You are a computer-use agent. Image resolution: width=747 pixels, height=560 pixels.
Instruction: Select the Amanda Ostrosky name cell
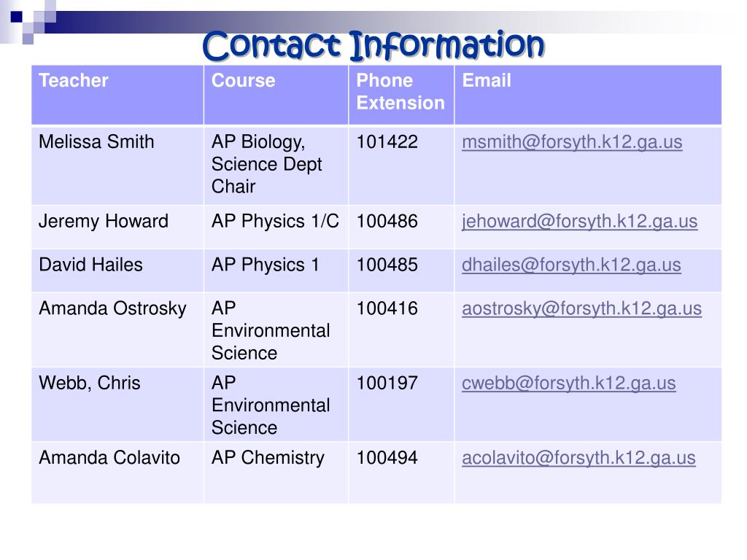tap(117, 330)
